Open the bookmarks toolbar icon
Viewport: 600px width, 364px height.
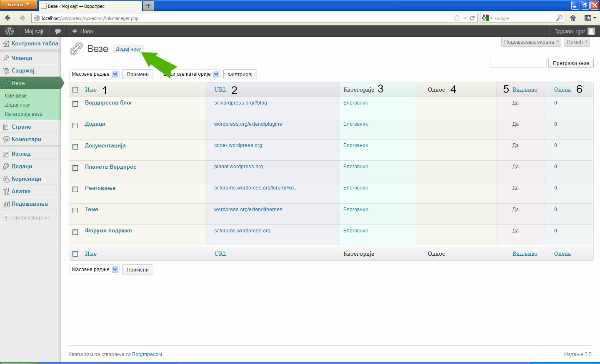(588, 18)
